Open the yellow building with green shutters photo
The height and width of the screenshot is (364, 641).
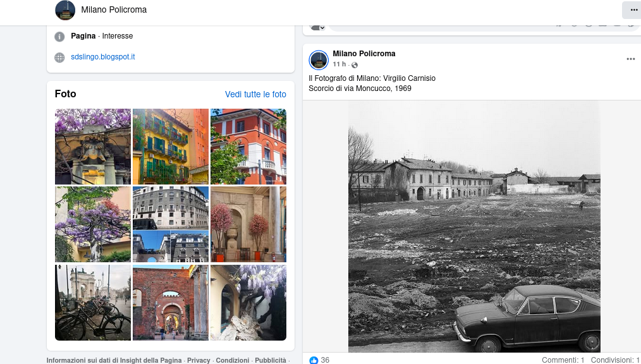(x=171, y=147)
